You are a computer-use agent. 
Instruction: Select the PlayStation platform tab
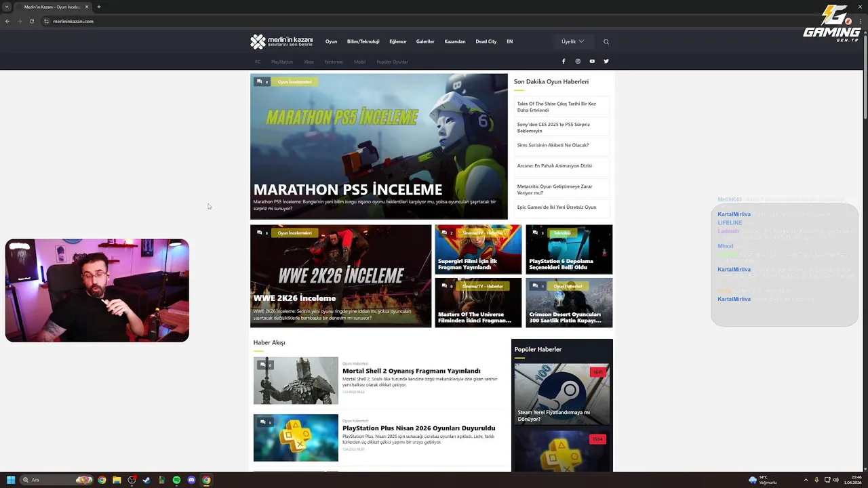(x=282, y=62)
